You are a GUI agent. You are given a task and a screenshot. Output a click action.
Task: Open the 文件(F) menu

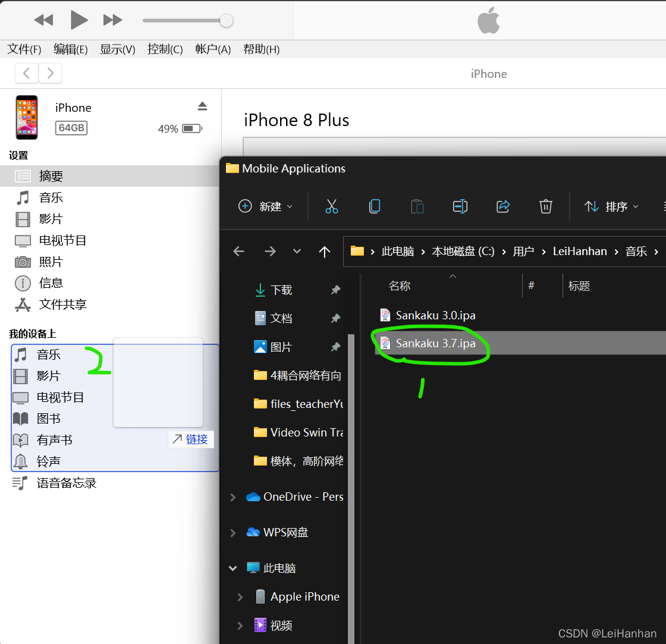coord(24,49)
